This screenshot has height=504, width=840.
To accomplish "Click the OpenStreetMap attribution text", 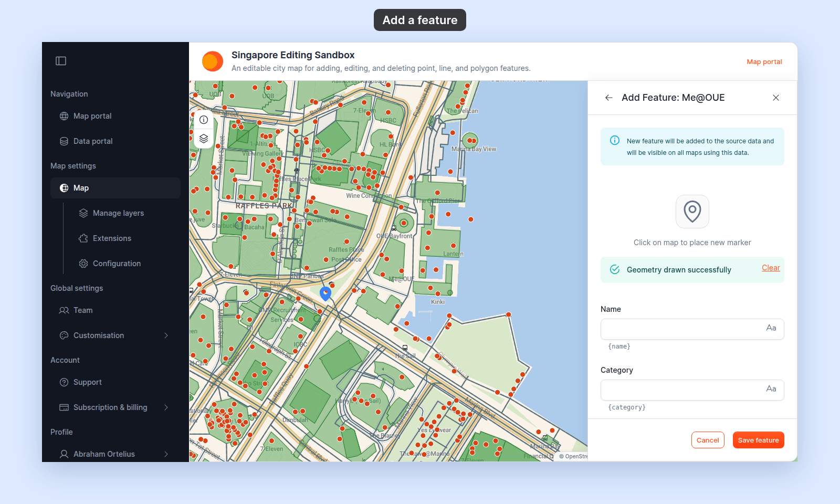I will [573, 456].
